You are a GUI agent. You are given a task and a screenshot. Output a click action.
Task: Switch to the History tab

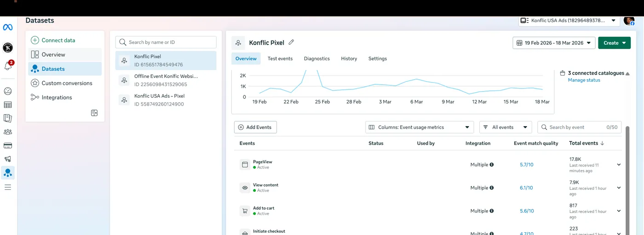349,59
